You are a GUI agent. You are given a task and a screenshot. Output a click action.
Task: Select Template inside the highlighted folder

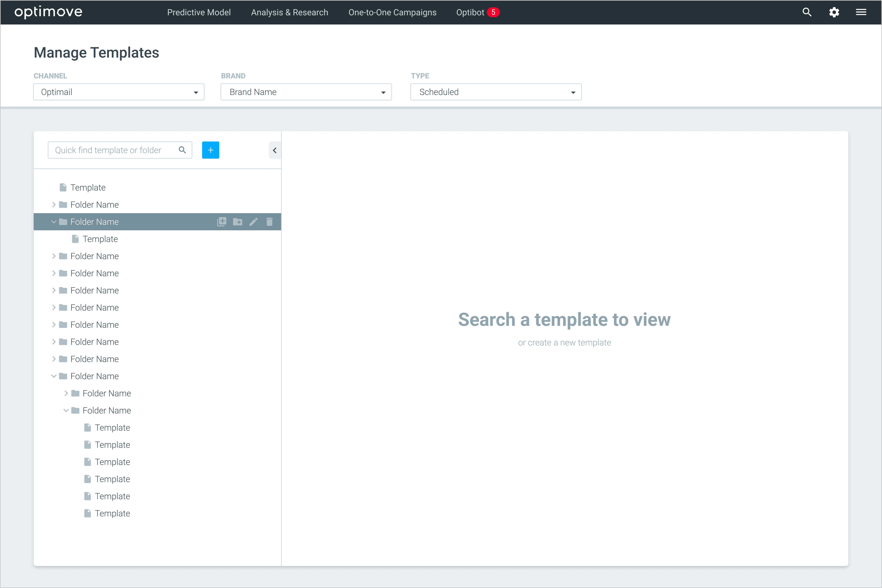100,239
